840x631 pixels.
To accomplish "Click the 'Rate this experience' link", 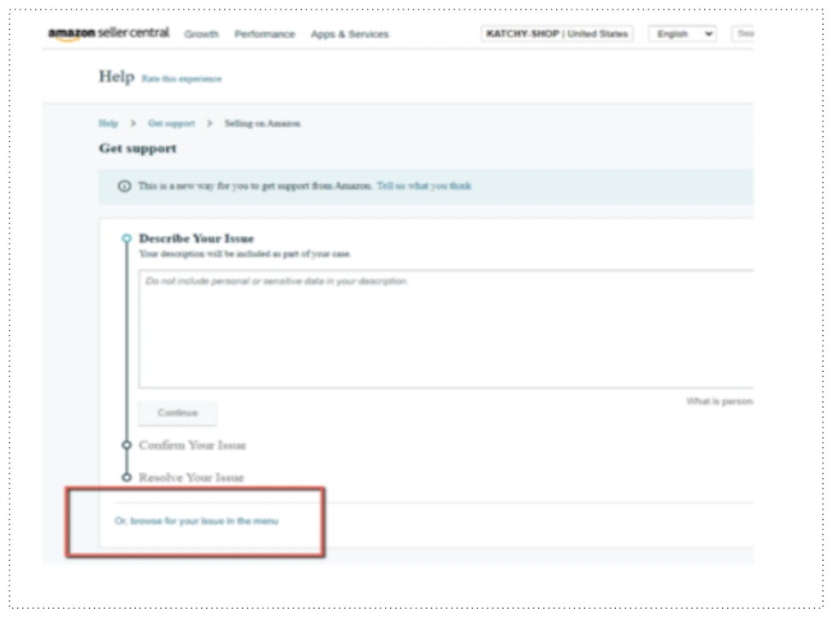I will [181, 79].
